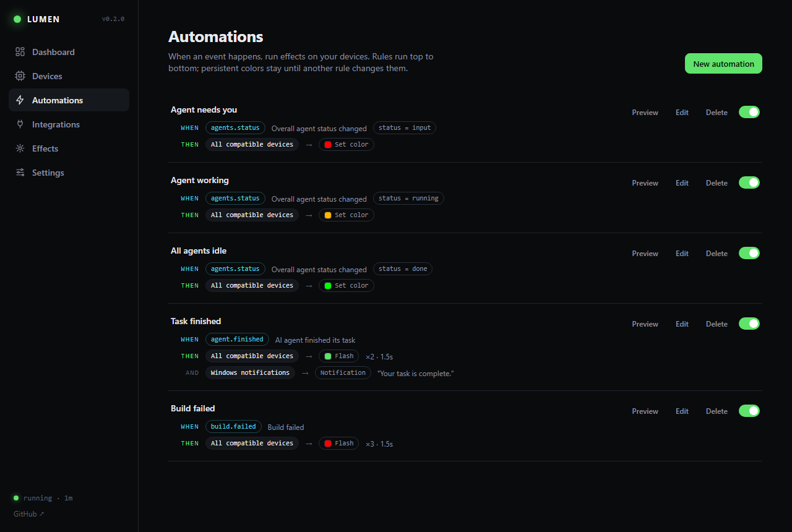Viewport: 792px width, 532px height.
Task: Open the Dashboard page
Action: click(69, 52)
